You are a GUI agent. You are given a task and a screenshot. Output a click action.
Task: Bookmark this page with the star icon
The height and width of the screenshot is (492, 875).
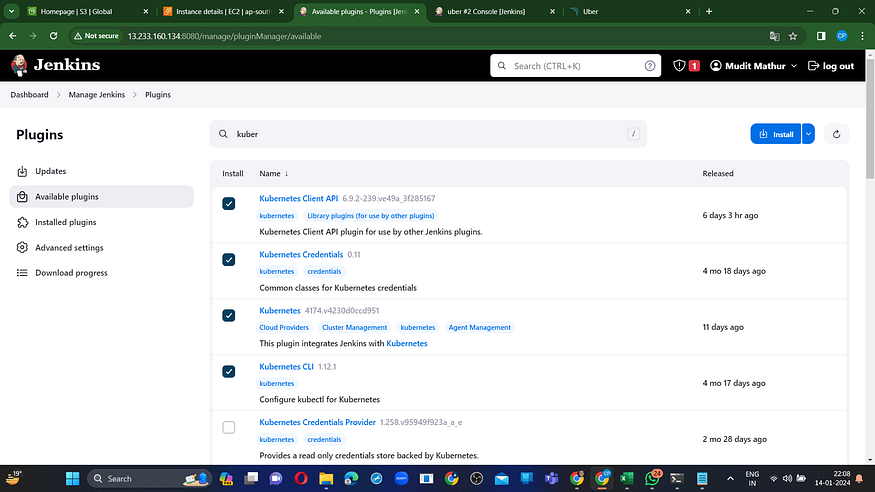point(793,36)
